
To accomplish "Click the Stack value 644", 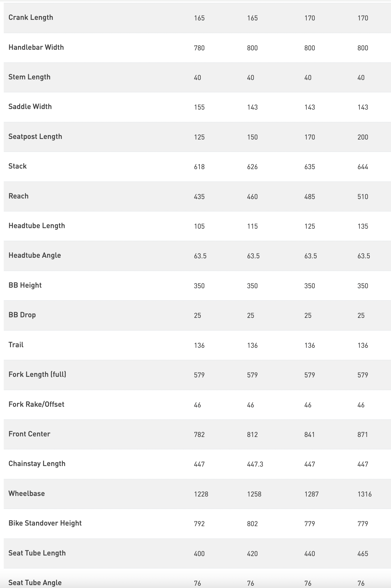I will [363, 167].
